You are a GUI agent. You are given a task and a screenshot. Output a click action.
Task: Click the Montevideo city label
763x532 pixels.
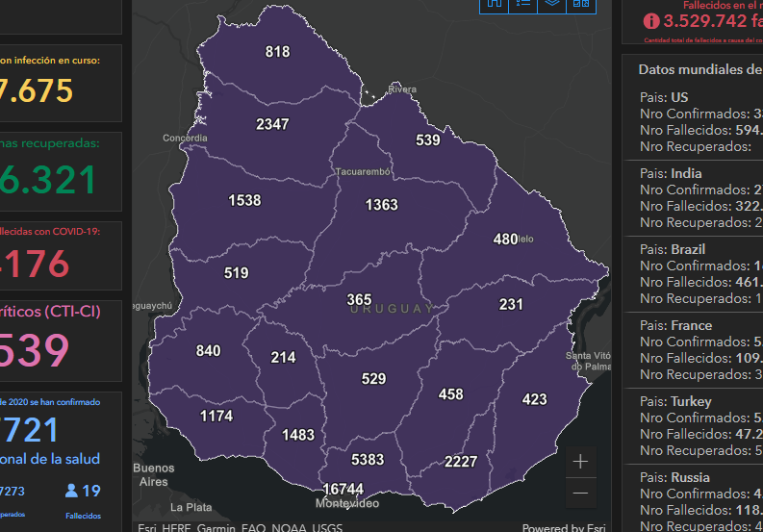pos(347,503)
